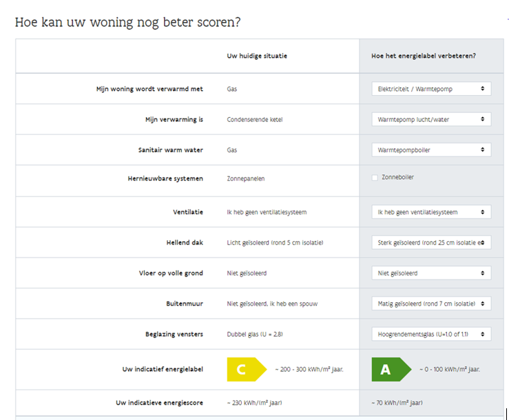Click the '~ 70 kWh/(m² jaar)' improved score

point(397,403)
